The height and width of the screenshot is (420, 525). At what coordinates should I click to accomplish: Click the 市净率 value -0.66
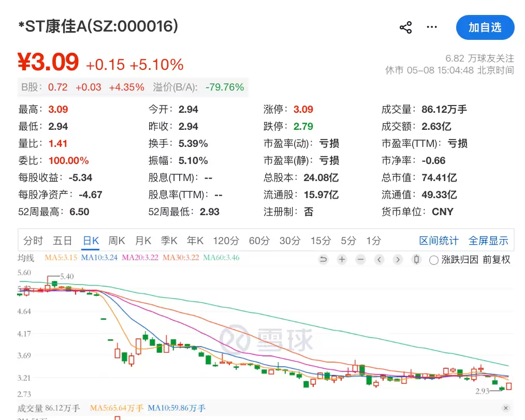[x=433, y=160]
